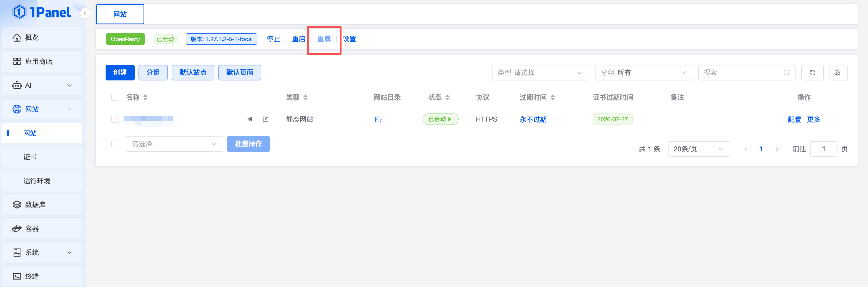Click the 重载 reload link
Viewport: 868px width, 288px height.
[324, 39]
